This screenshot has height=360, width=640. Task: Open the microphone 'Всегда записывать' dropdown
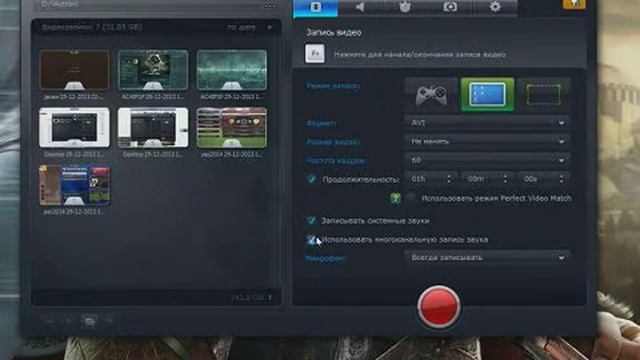pyautogui.click(x=487, y=258)
